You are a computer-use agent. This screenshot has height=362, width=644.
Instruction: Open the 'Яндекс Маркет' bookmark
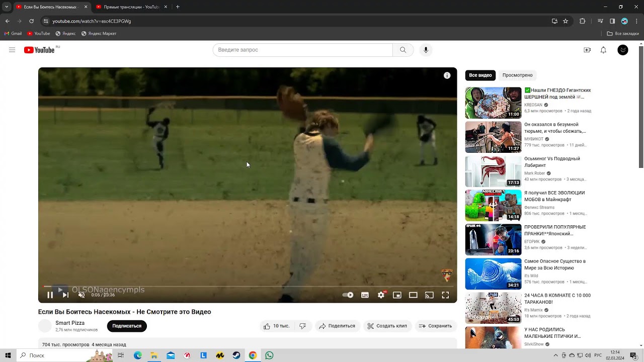pyautogui.click(x=99, y=34)
